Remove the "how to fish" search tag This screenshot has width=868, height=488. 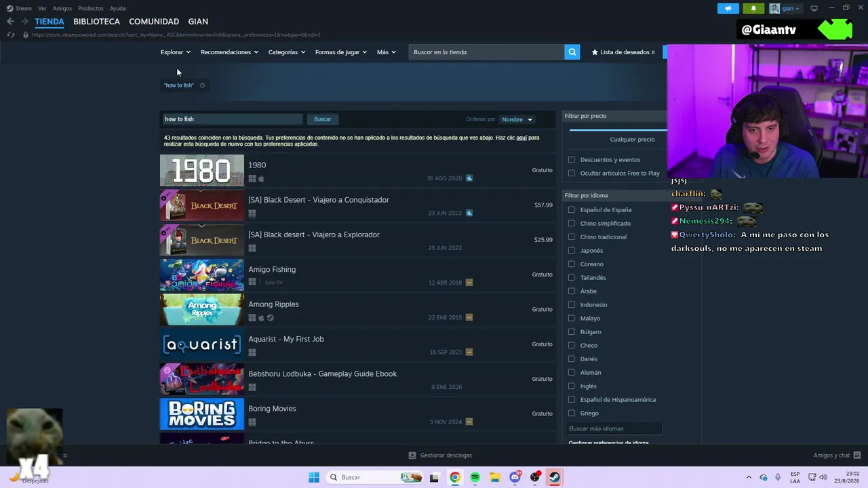click(x=202, y=85)
